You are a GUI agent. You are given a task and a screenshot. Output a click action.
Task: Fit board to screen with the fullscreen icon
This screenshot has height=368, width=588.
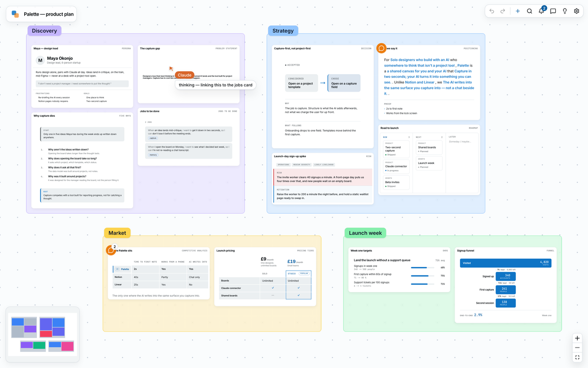point(577,358)
